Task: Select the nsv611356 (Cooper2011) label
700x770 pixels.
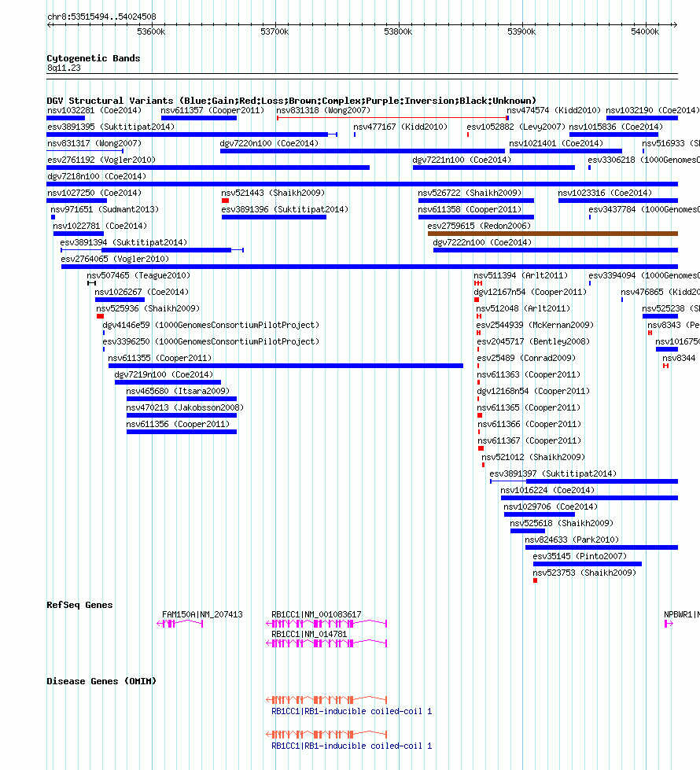Action: click(x=178, y=424)
